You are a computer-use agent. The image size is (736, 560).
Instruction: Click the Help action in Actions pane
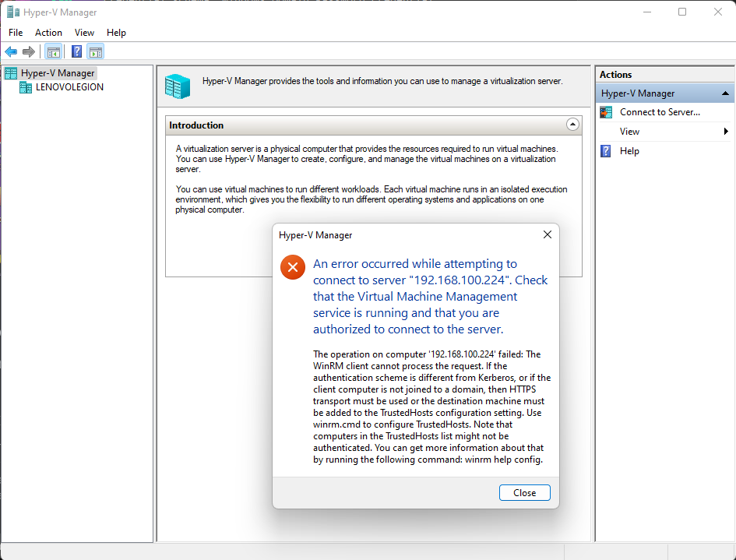[629, 151]
